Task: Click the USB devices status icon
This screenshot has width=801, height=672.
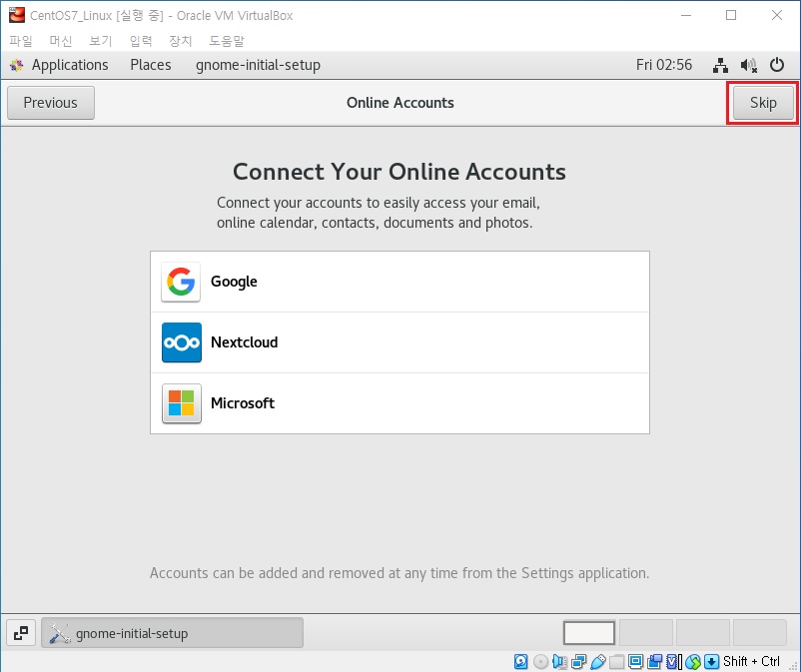Action: [x=597, y=662]
